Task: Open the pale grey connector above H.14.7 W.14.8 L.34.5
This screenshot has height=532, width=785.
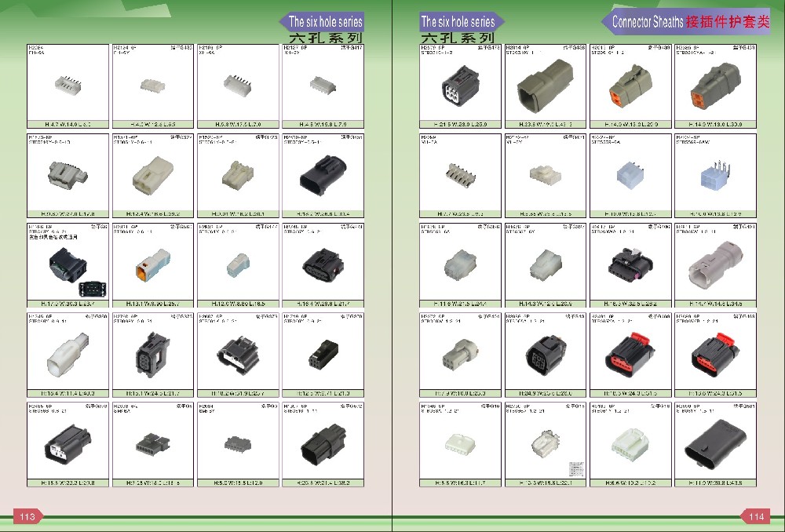Action: coord(716,265)
